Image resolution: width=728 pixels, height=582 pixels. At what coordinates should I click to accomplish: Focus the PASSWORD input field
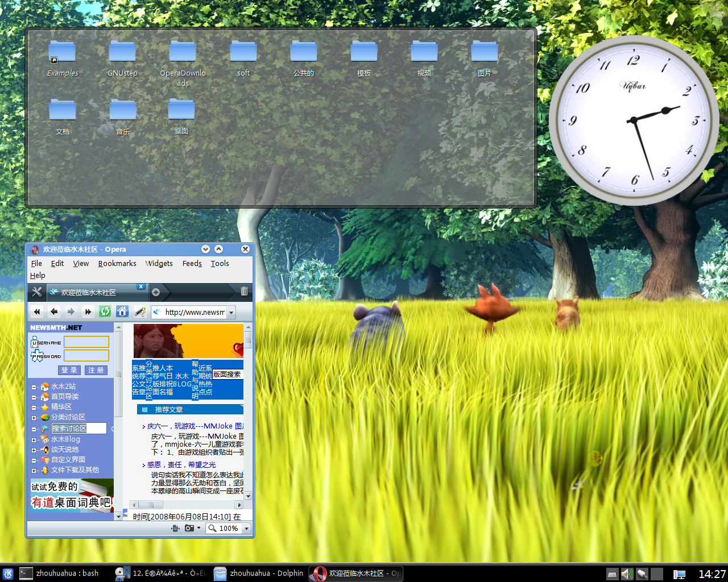(86, 356)
